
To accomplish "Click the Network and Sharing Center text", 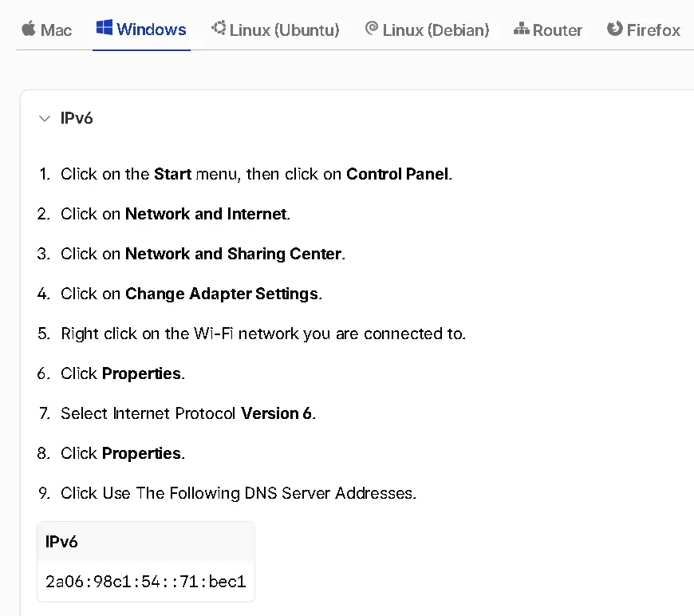I will pyautogui.click(x=233, y=254).
